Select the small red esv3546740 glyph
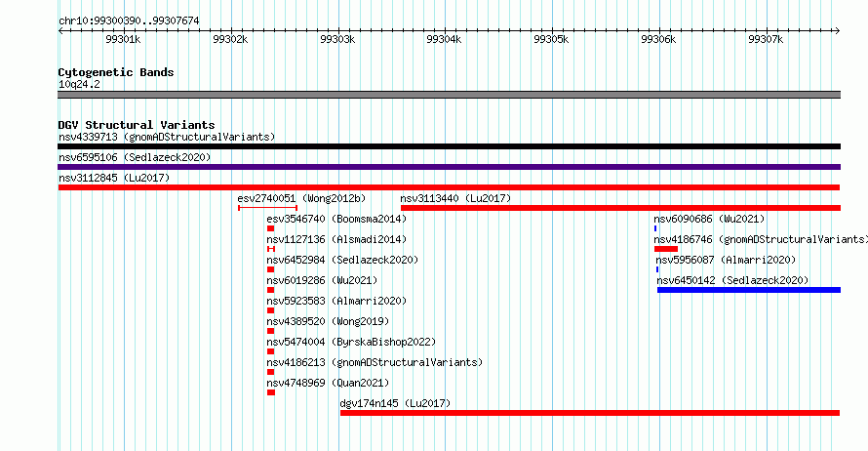868x451 pixels. 271,228
